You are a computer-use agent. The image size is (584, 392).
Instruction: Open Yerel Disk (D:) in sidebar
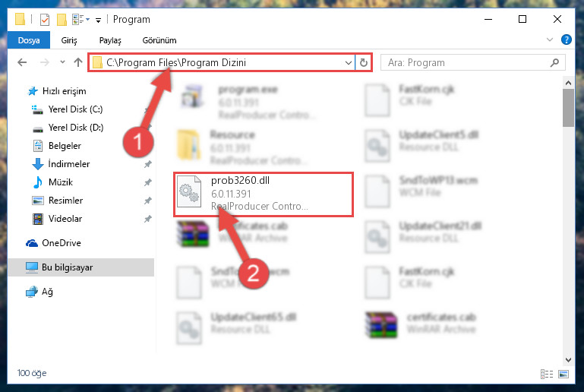pos(76,128)
